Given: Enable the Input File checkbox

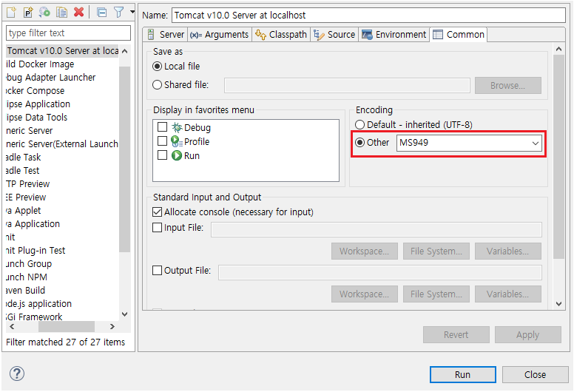Looking at the screenshot, I should (157, 228).
